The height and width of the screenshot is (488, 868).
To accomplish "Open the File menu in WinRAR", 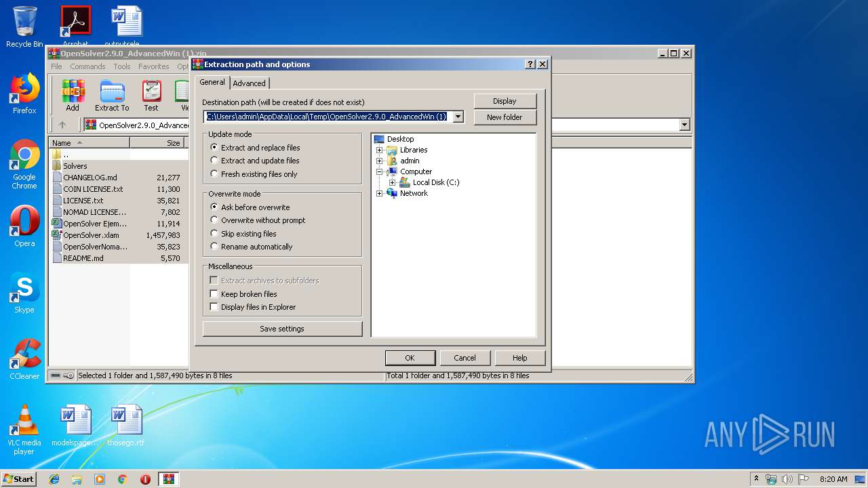I will (56, 66).
